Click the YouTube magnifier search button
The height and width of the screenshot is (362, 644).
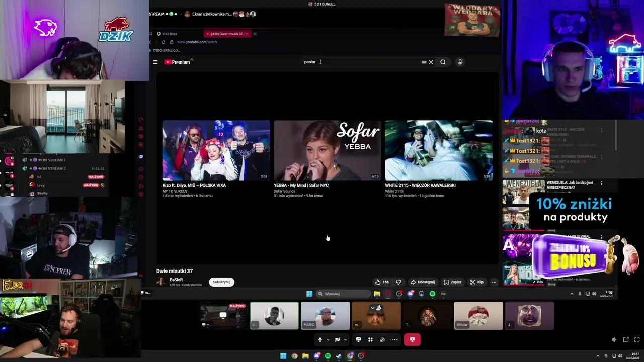click(443, 62)
